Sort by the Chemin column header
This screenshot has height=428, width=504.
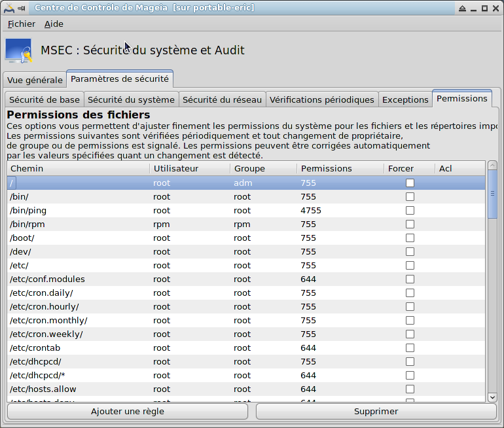click(79, 168)
